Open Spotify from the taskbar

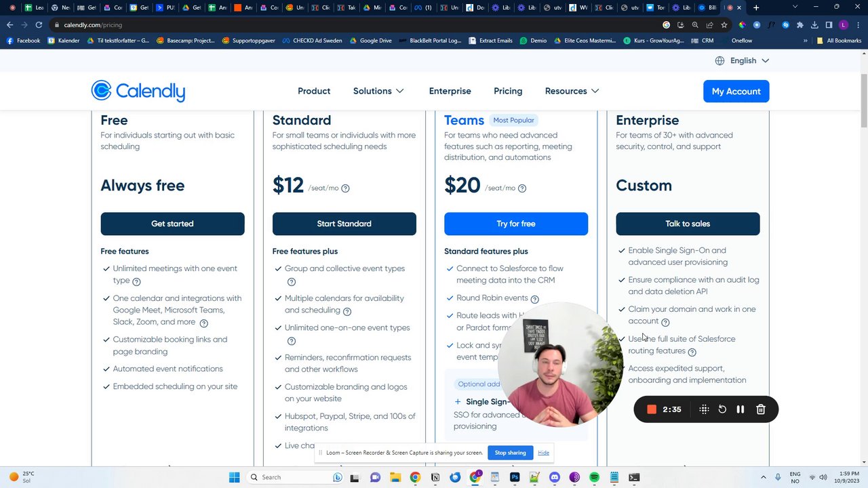(x=594, y=477)
